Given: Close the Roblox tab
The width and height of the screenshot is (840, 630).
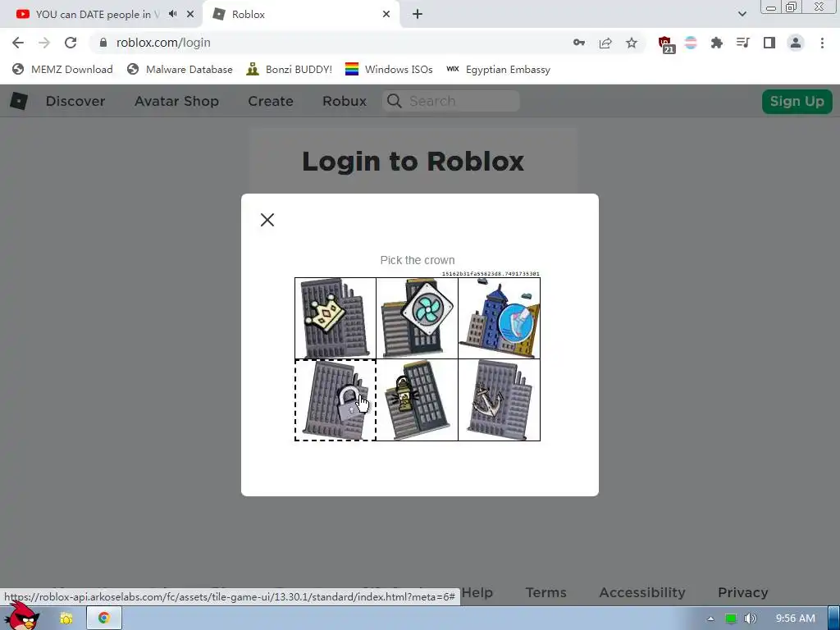Looking at the screenshot, I should point(386,15).
